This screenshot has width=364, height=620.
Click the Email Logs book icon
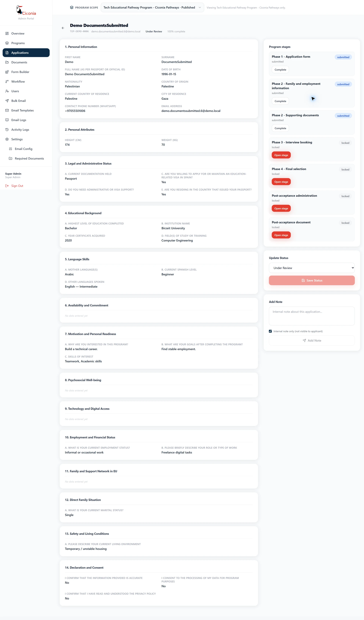click(x=7, y=120)
